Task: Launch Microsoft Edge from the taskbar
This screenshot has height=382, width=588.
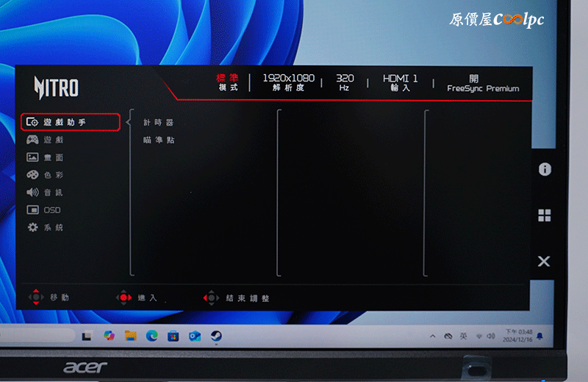Action: coord(152,336)
